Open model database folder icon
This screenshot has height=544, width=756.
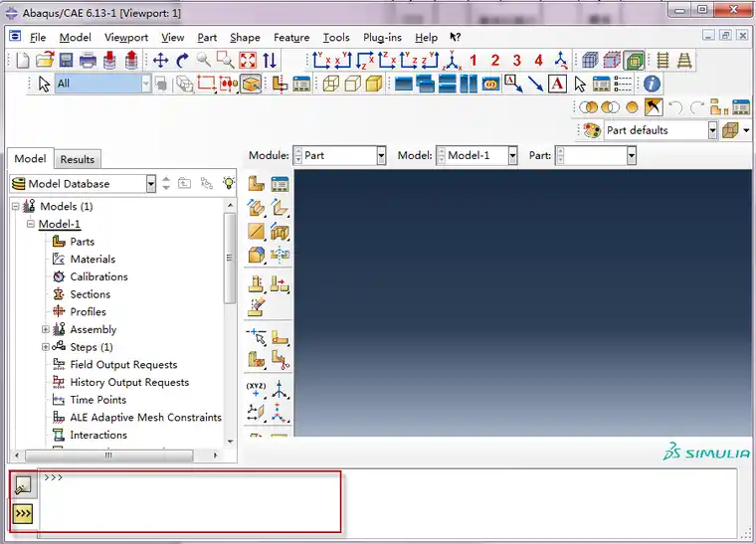45,61
